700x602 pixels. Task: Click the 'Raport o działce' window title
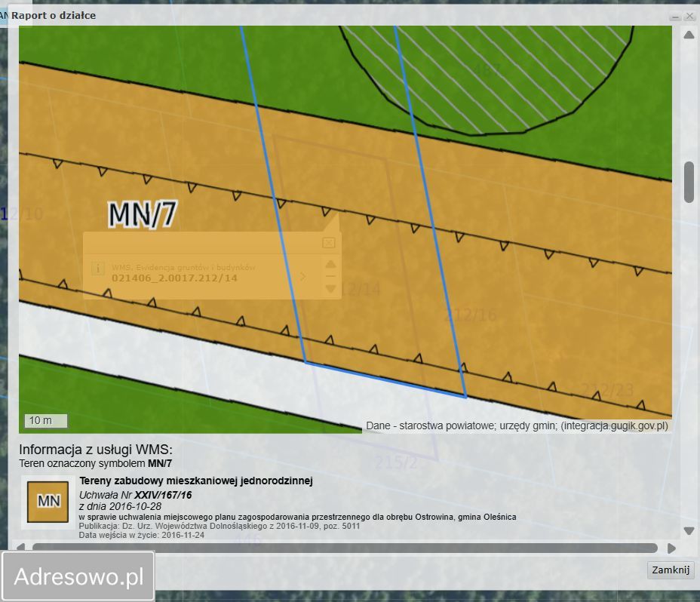point(53,15)
